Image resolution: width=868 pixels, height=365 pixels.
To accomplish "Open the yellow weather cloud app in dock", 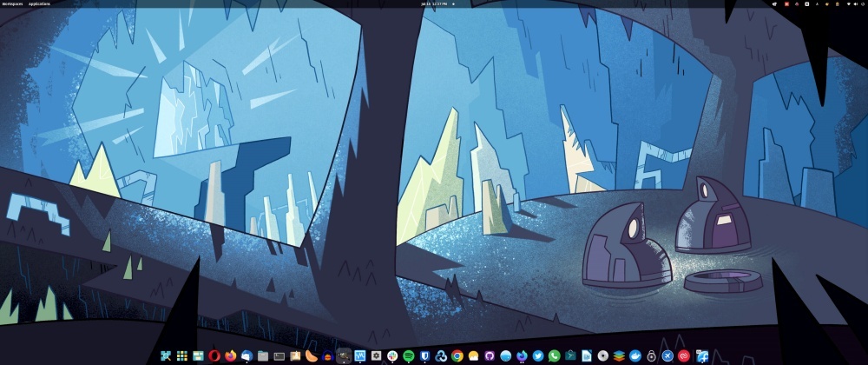I will coord(473,355).
